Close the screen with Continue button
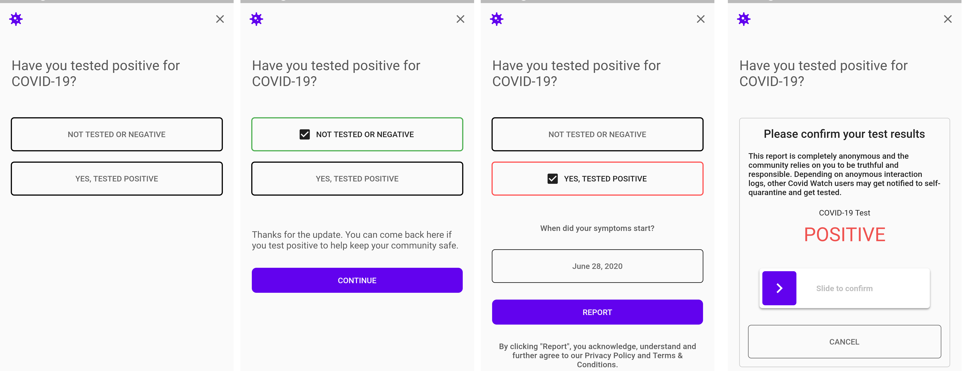 460,19
